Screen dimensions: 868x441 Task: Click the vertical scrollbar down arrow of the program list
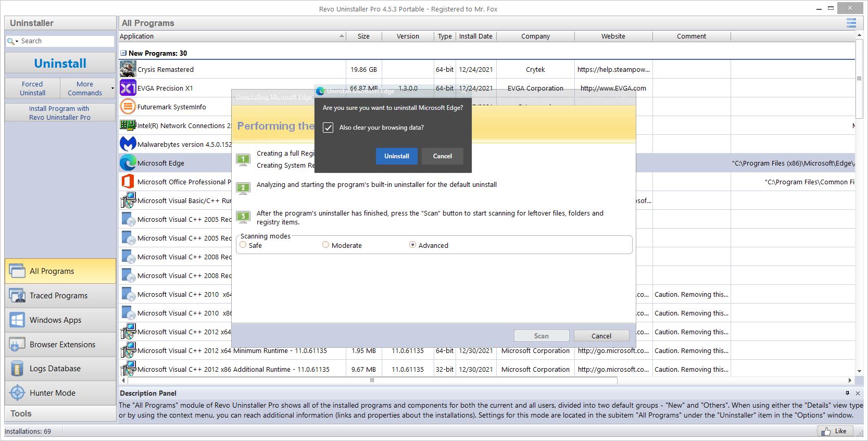pos(859,371)
